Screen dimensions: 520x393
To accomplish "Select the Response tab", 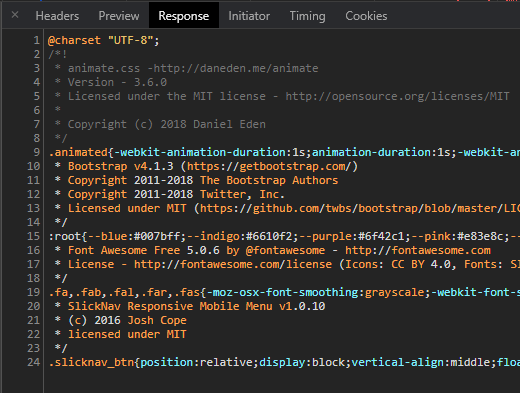I will [x=184, y=16].
